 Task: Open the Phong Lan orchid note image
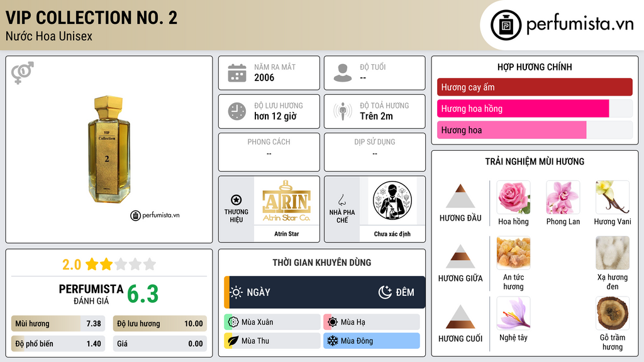point(563,197)
